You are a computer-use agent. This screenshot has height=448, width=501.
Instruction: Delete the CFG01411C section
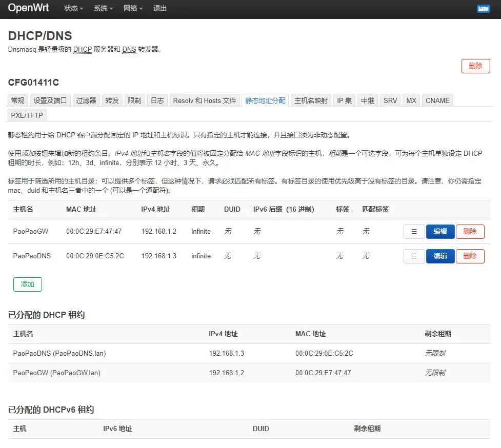[475, 66]
